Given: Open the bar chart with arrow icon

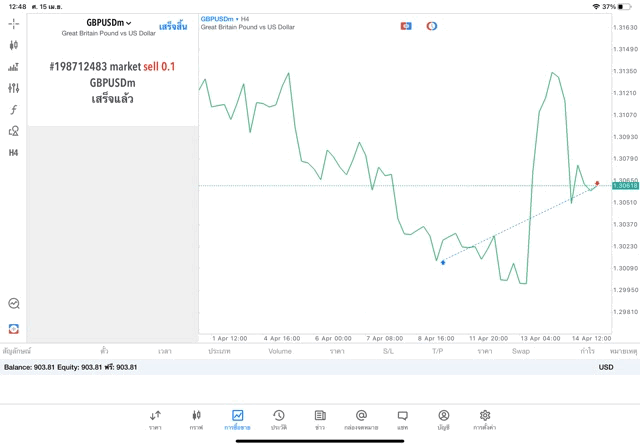Looking at the screenshot, I should 13,67.
